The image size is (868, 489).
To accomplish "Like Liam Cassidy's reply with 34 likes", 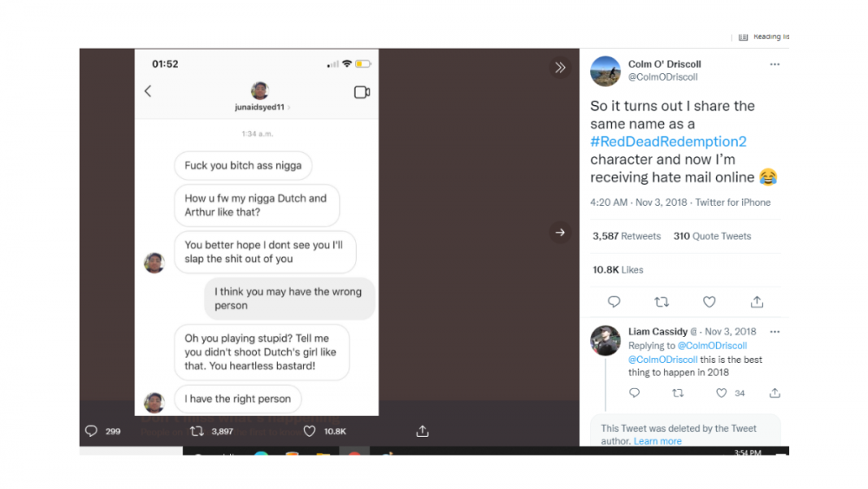I will pyautogui.click(x=721, y=393).
